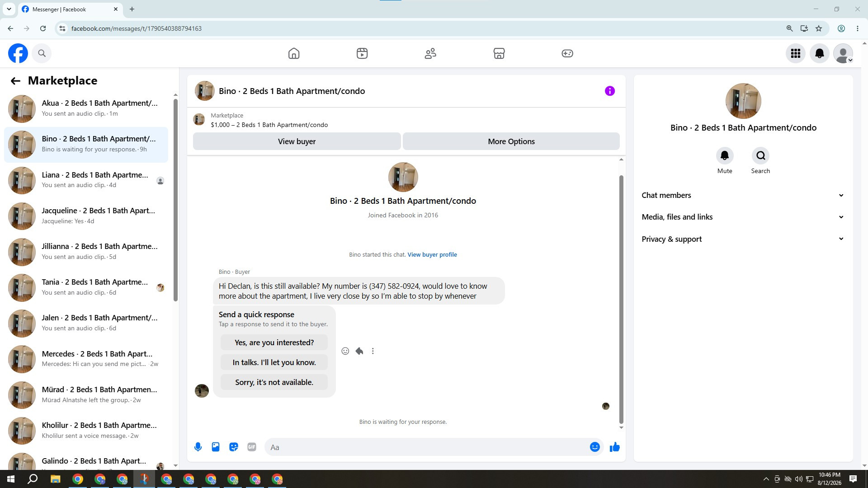Attach a photo file

(216, 447)
